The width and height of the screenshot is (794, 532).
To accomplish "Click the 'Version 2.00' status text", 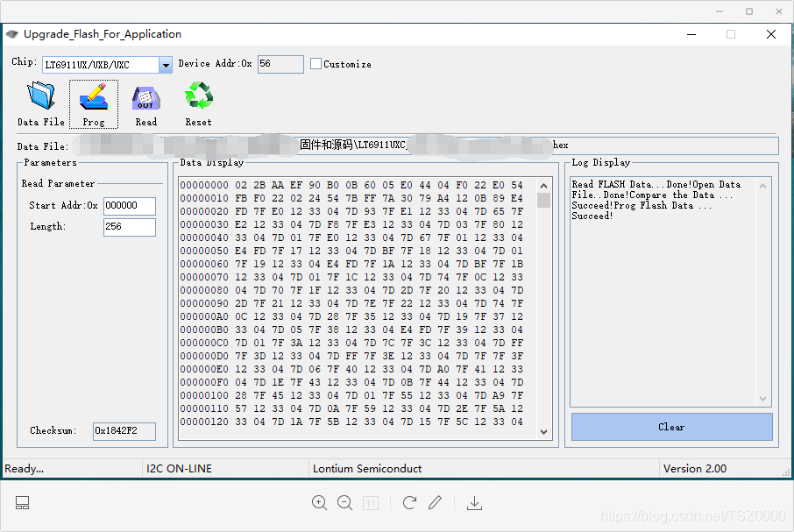I will tap(695, 469).
